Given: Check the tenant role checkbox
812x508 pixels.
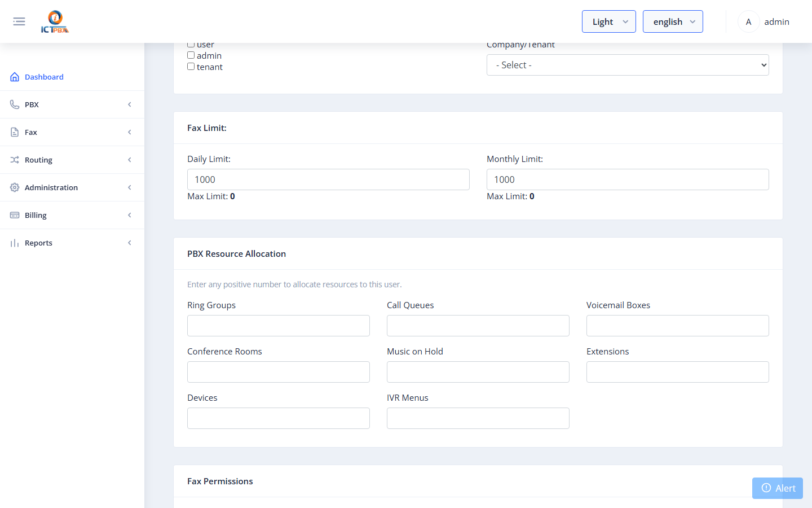Looking at the screenshot, I should (191, 67).
